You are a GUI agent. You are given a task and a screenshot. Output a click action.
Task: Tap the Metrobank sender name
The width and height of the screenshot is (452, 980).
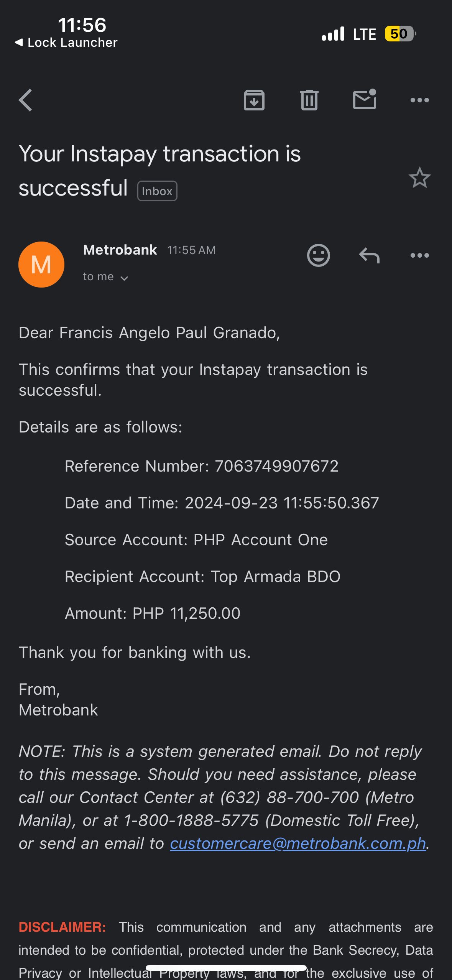tap(120, 250)
